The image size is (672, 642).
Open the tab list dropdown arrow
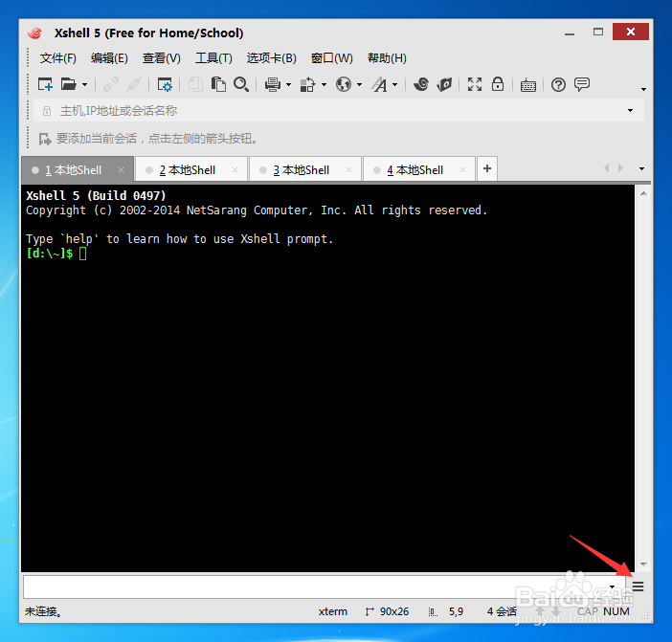[x=641, y=168]
